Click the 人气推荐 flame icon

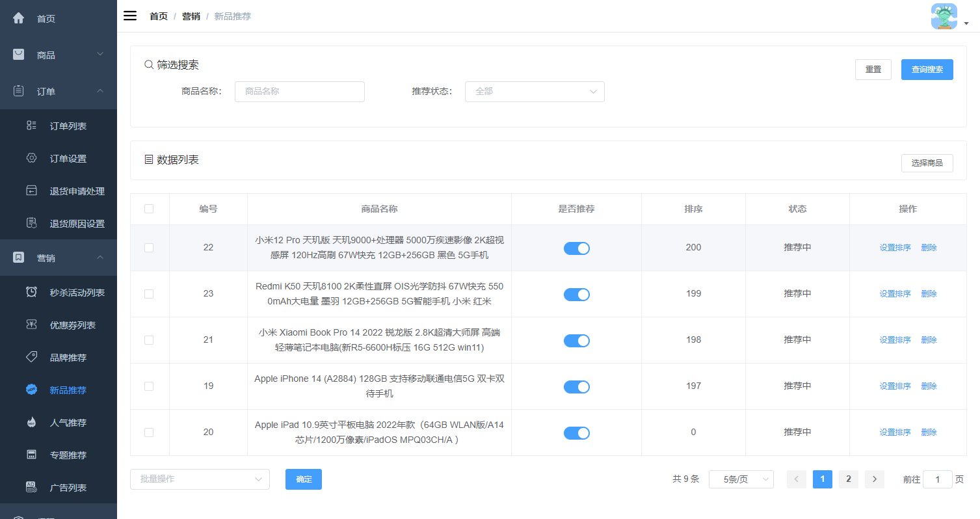click(31, 422)
